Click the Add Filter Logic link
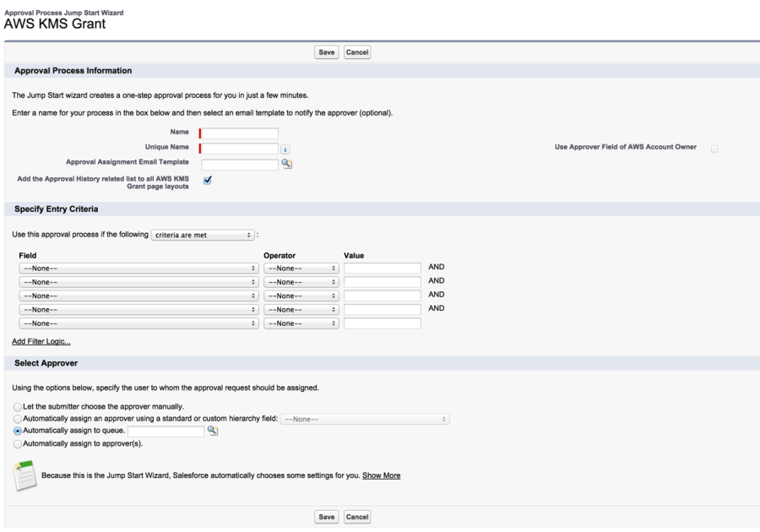Image resolution: width=760 pixels, height=532 pixels. (x=41, y=341)
